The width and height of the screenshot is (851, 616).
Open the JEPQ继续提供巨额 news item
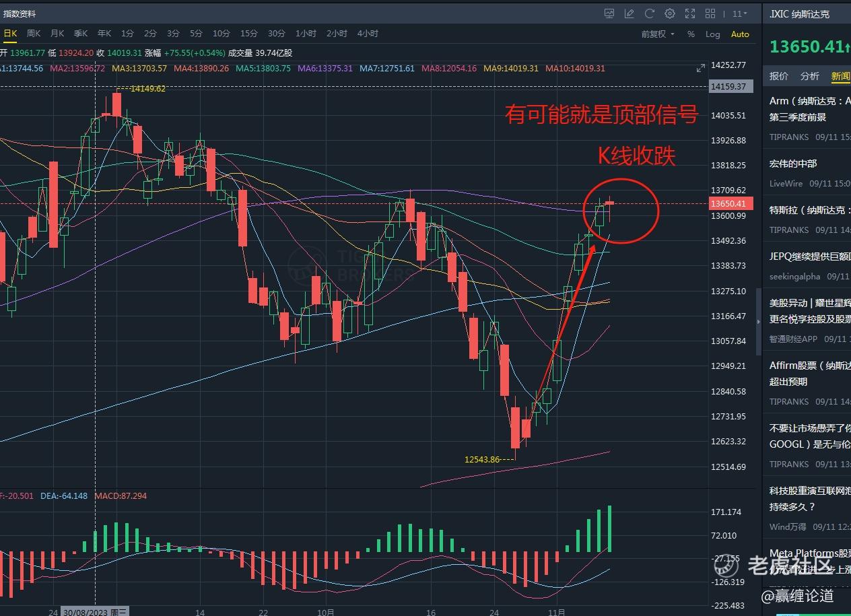point(810,266)
